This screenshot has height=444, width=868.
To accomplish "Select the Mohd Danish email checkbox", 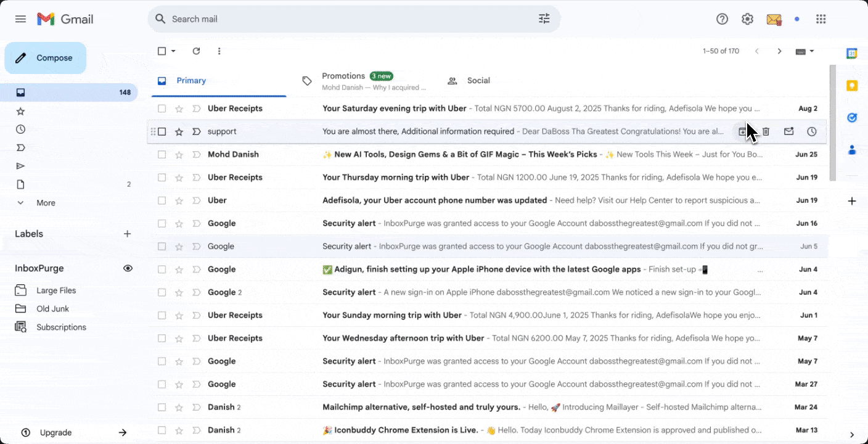I will point(162,154).
